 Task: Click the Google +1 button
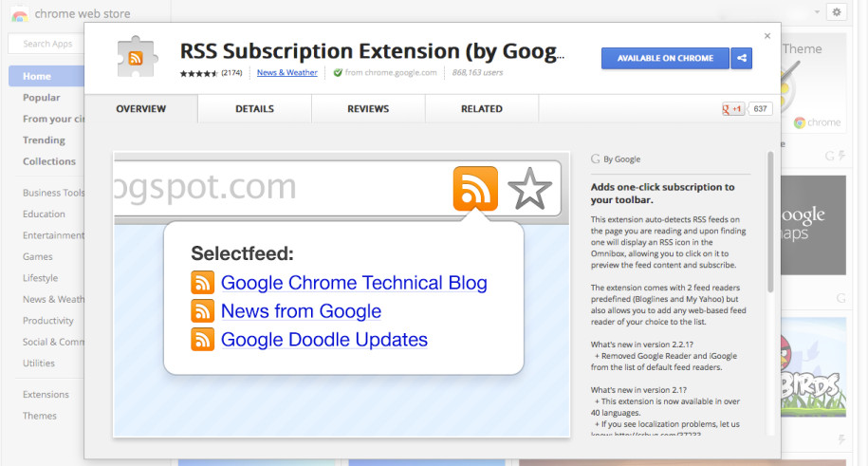(x=733, y=109)
